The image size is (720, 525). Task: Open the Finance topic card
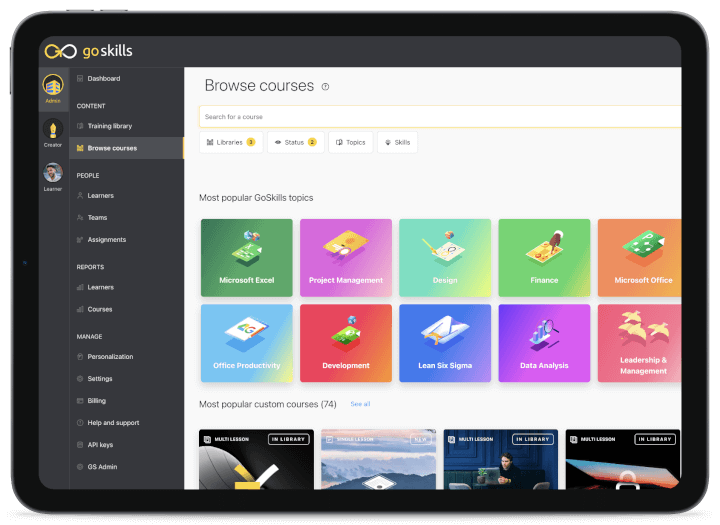(x=544, y=258)
